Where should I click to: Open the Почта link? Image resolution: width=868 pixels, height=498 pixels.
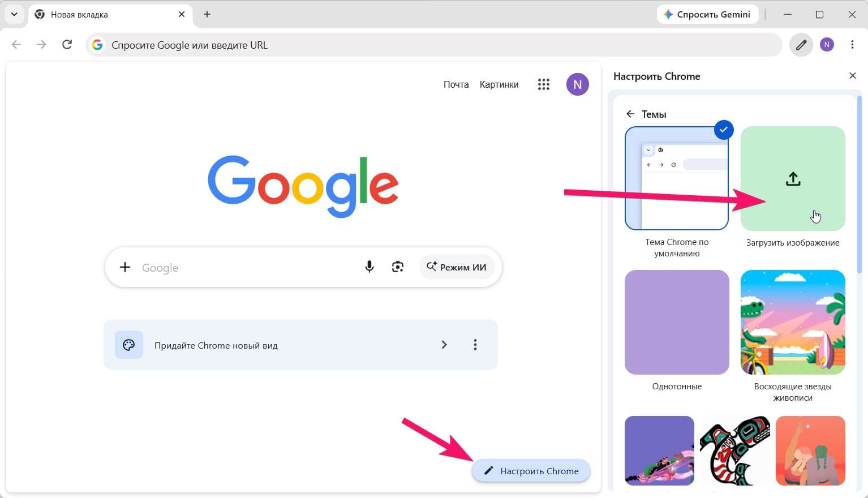click(456, 84)
